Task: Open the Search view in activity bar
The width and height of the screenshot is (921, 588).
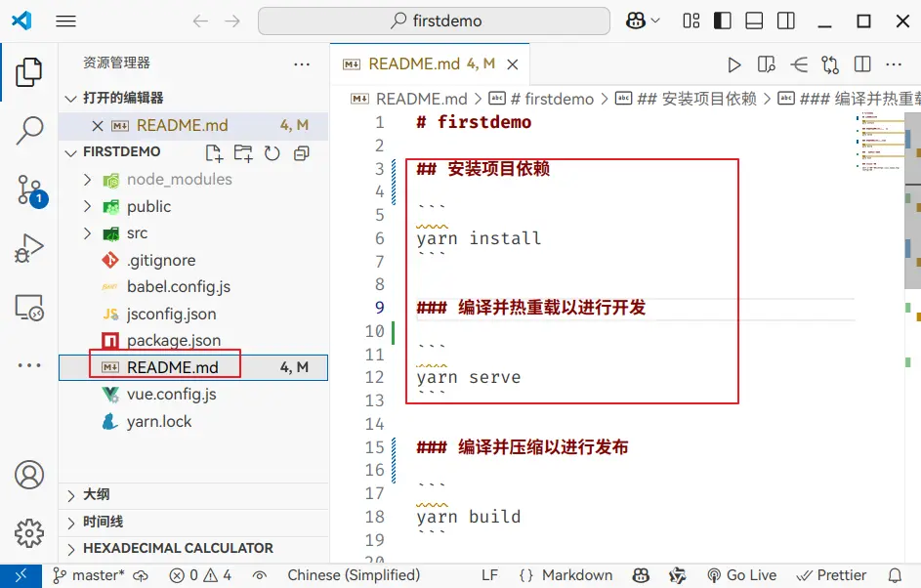Action: [28, 130]
